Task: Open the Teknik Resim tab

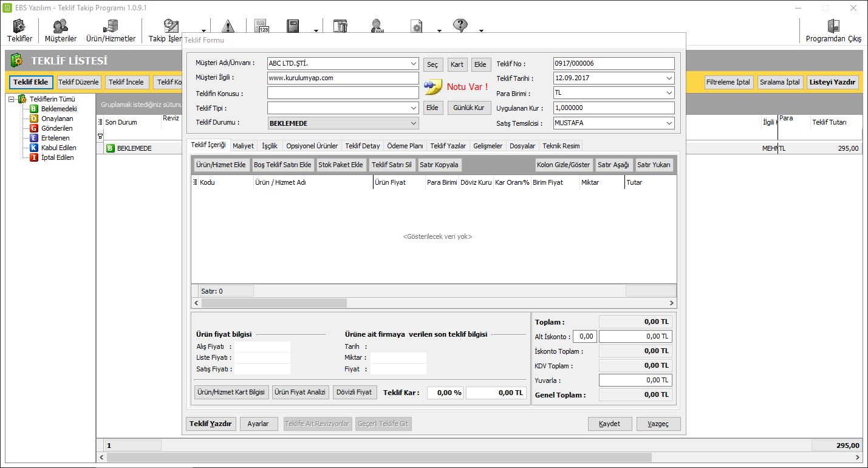Action: (x=561, y=146)
